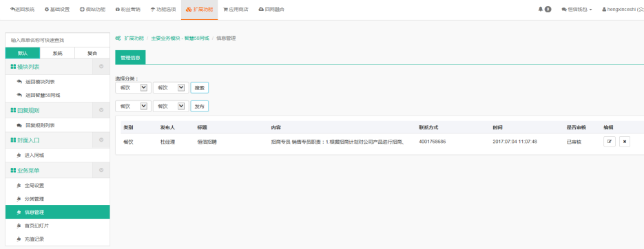Viewport: 644px width, 249px height.
Task: Click the 餐饮 cell in the table row
Action: pyautogui.click(x=128, y=142)
